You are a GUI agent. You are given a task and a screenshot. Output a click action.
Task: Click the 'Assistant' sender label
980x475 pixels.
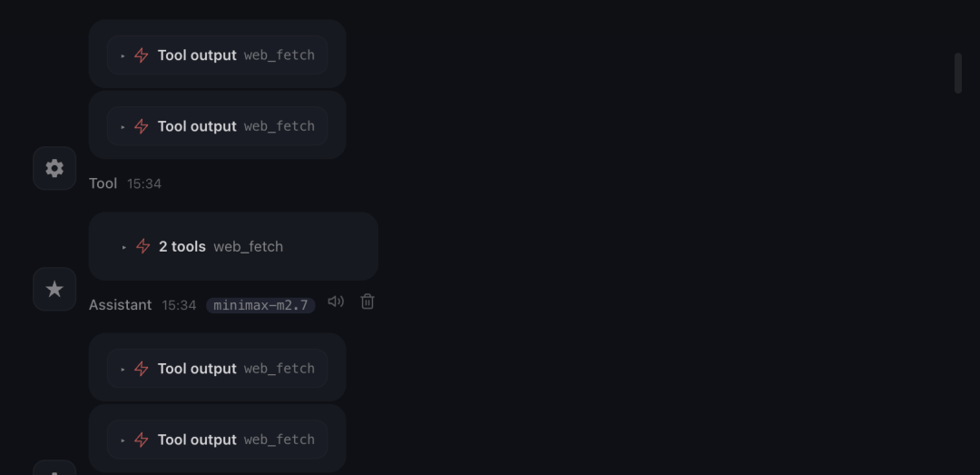pyautogui.click(x=120, y=305)
